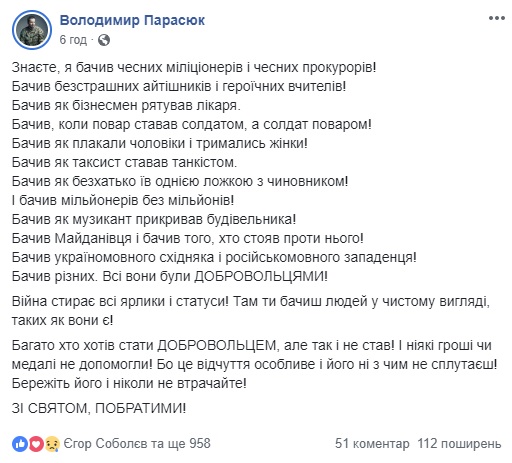The width and height of the screenshot is (512, 463).
Task: Open the post options three-dots menu
Action: point(497,18)
